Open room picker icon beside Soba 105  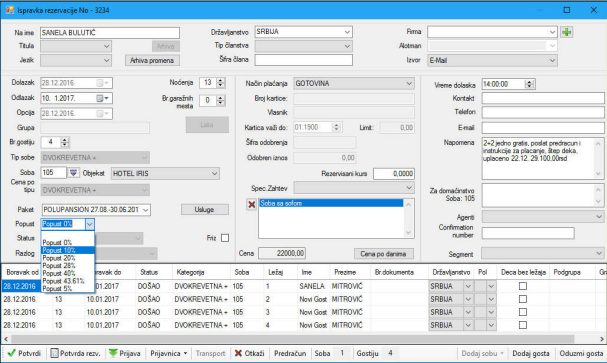[73, 173]
